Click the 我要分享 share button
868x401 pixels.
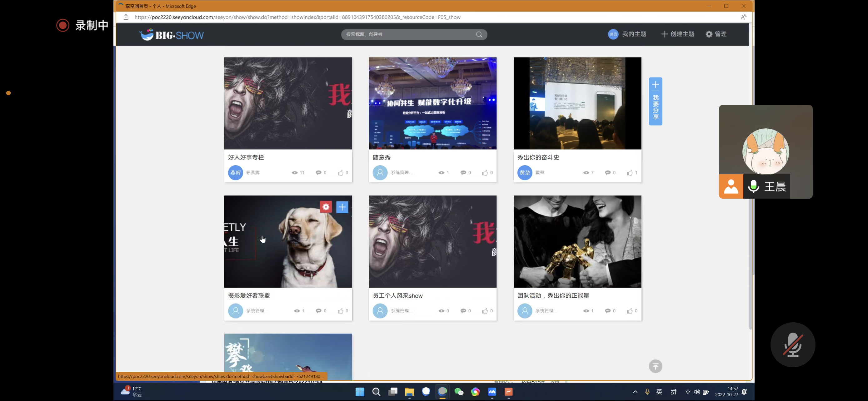tap(656, 101)
